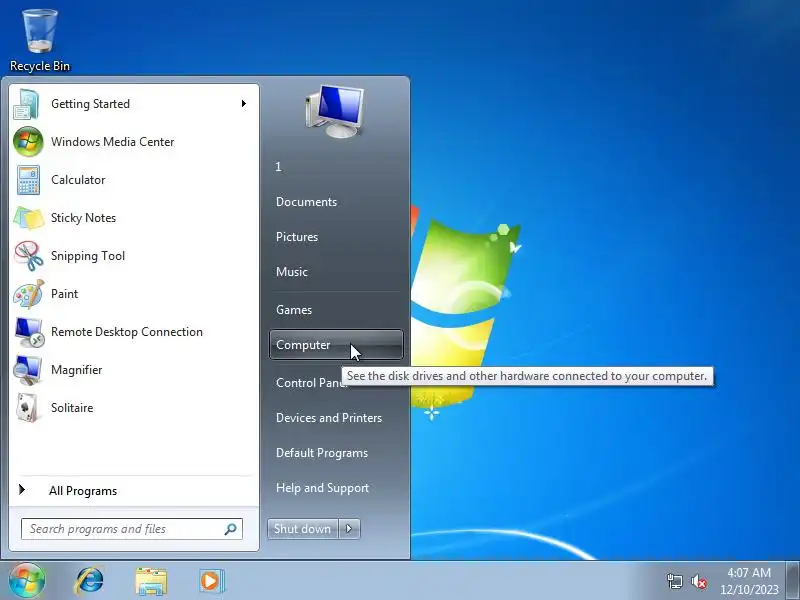Launch the Snipping Tool scissors icon
The height and width of the screenshot is (600, 800).
(28, 256)
